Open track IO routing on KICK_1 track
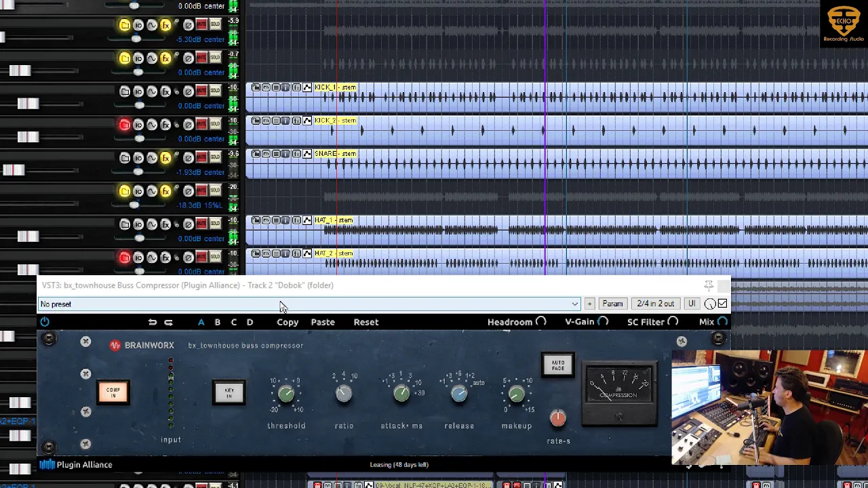Image resolution: width=868 pixels, height=488 pixels. 138,91
